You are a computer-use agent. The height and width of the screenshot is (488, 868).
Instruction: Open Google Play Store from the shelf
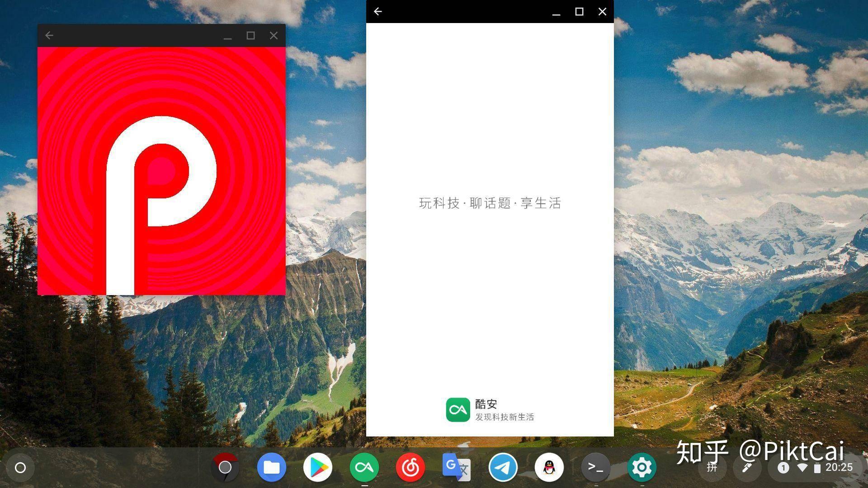(318, 468)
